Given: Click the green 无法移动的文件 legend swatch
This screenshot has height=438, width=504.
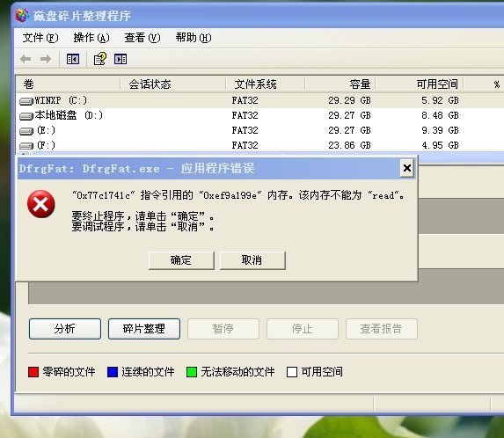Looking at the screenshot, I should (x=192, y=372).
